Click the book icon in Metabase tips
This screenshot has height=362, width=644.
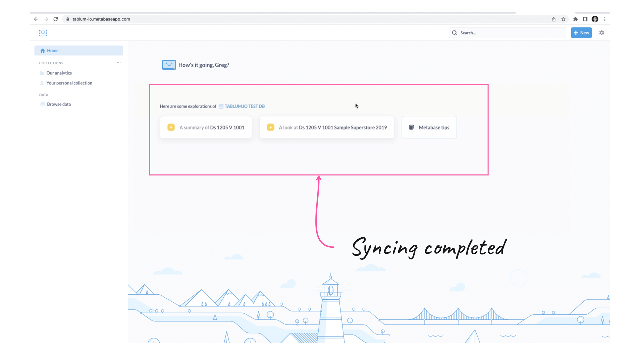tap(412, 127)
